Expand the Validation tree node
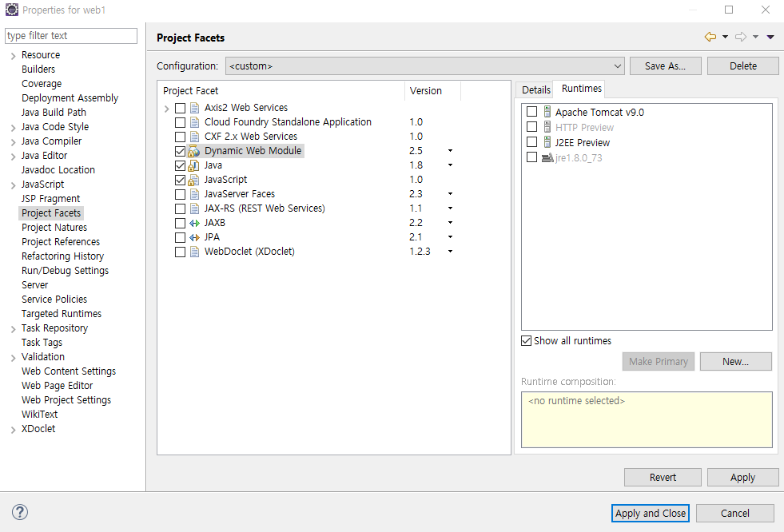Viewport: 784px width, 532px height. [x=13, y=358]
